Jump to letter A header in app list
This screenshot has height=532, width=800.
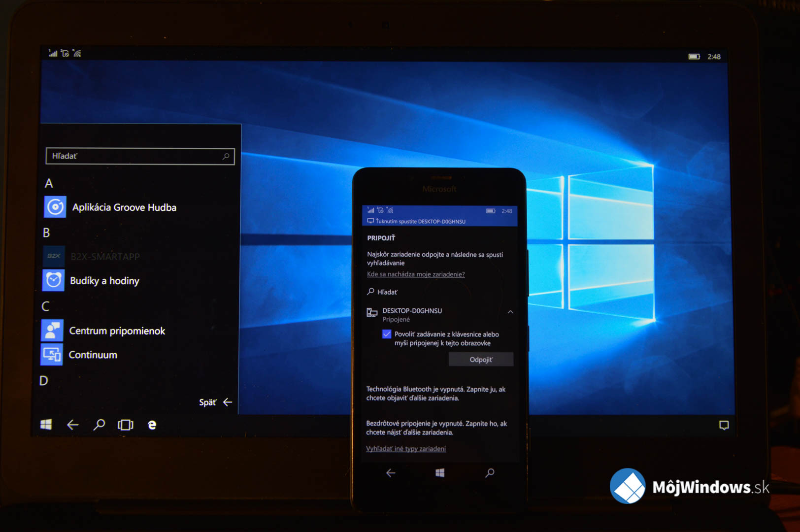coord(49,183)
